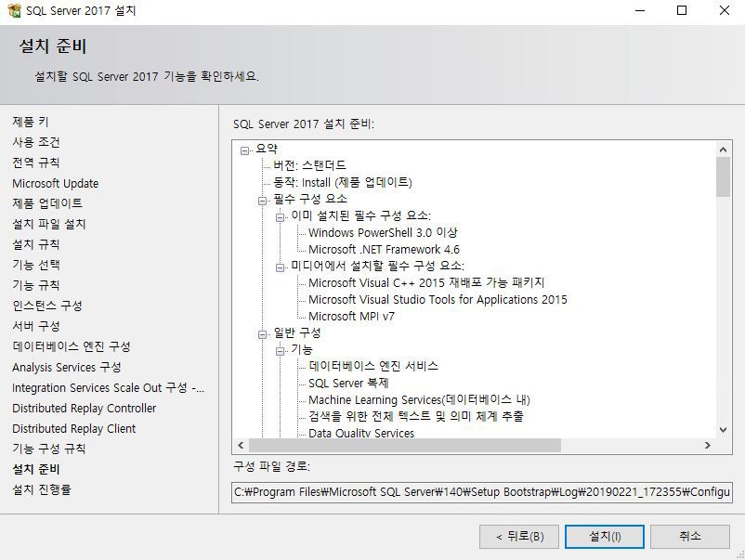Collapse the 일반 구성 node

262,335
